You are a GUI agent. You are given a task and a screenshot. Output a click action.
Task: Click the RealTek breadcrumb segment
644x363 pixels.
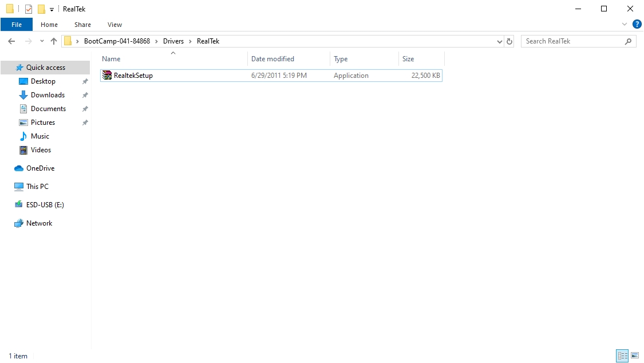click(208, 41)
